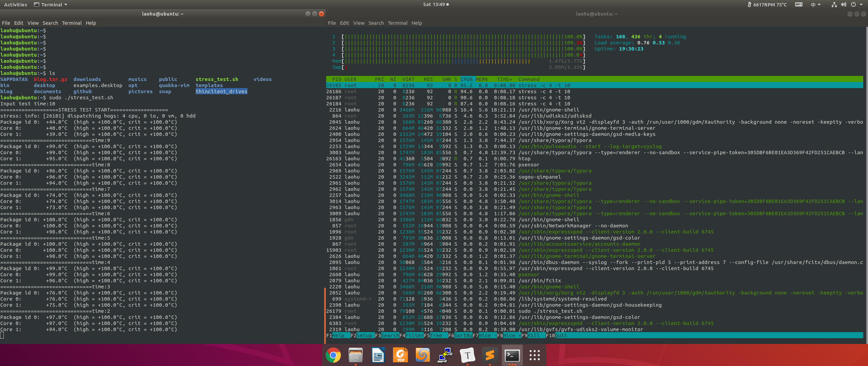Viewport: 868px width, 366px height.
Task: Click htop F3 Search button
Action: click(387, 335)
